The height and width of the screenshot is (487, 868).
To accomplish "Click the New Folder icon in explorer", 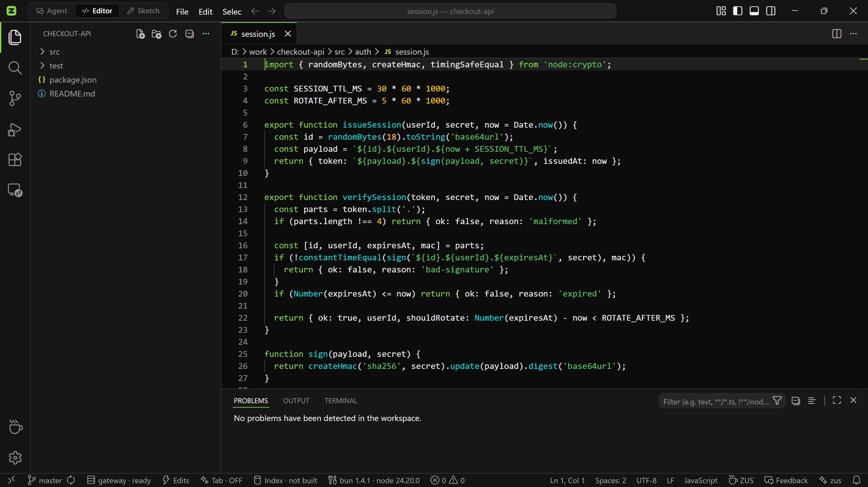I will pyautogui.click(x=156, y=34).
